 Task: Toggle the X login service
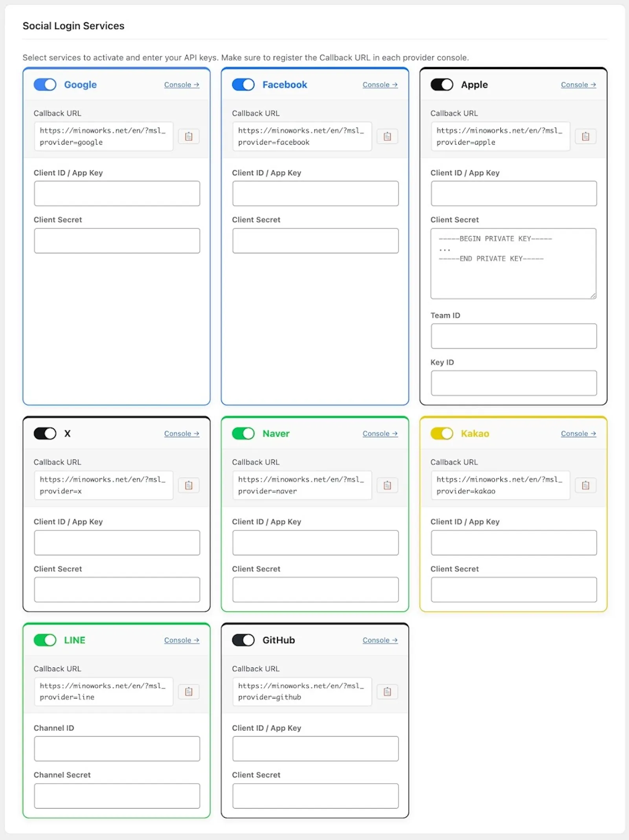click(45, 433)
